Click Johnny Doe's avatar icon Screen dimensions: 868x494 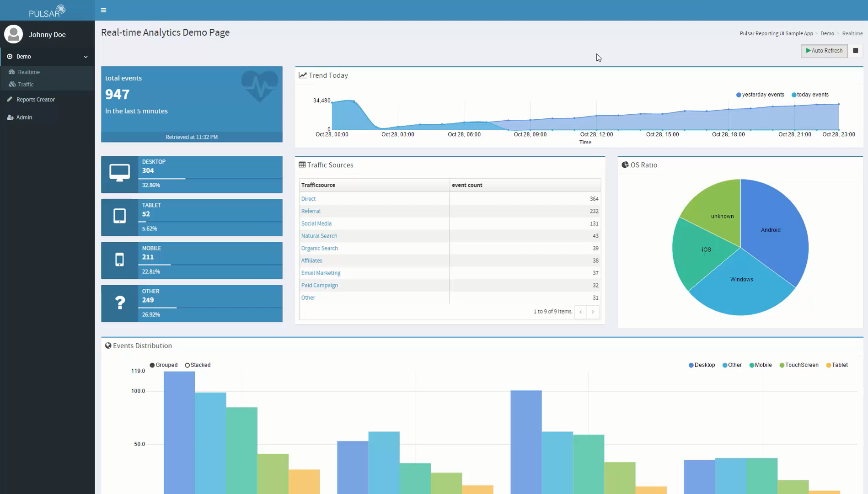coord(13,34)
